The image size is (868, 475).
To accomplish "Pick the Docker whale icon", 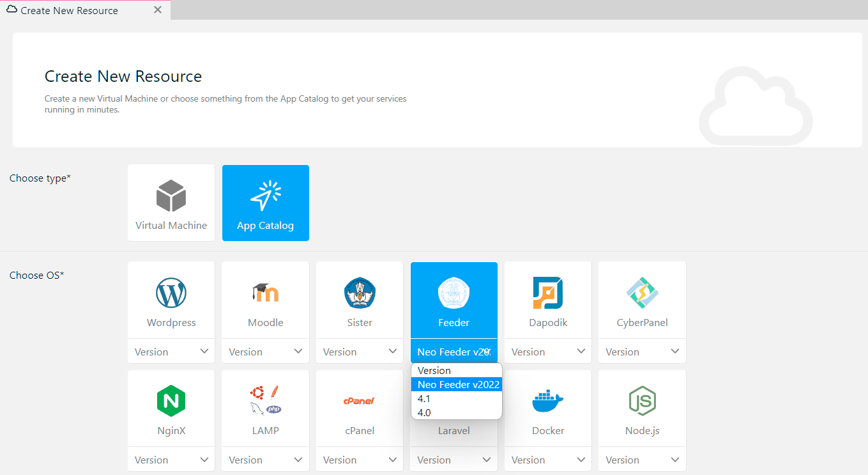I will (x=548, y=401).
